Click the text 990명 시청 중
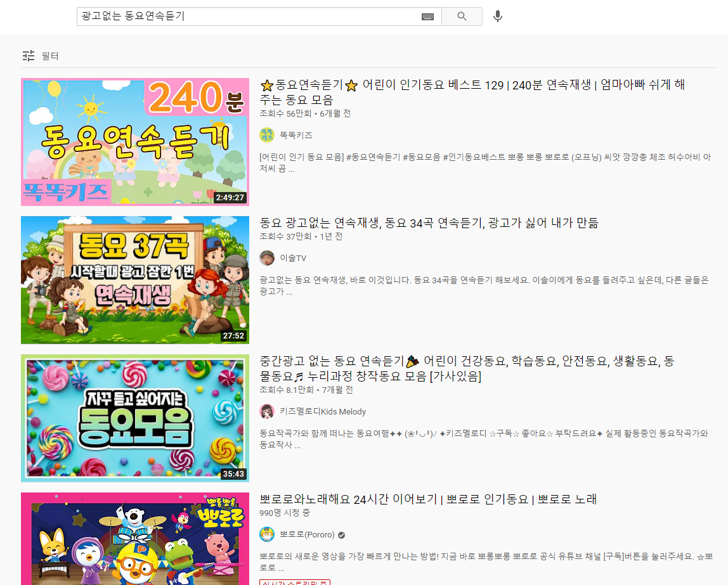This screenshot has width=728, height=585. 285,513
